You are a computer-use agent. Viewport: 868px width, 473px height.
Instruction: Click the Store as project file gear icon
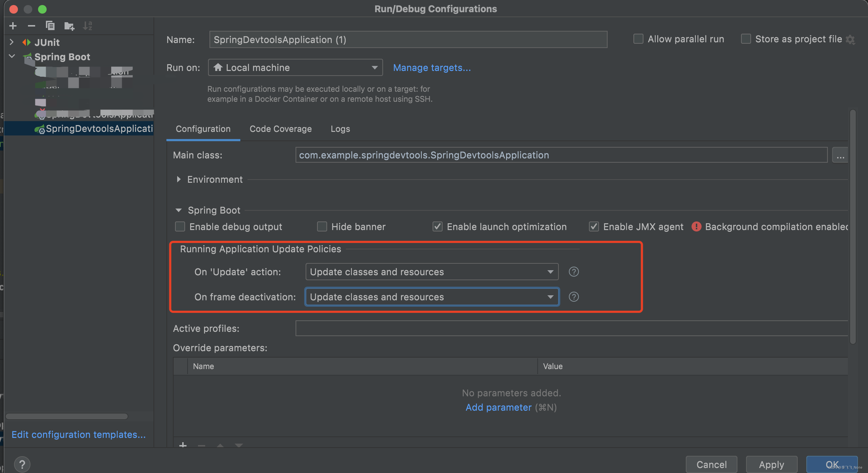850,39
